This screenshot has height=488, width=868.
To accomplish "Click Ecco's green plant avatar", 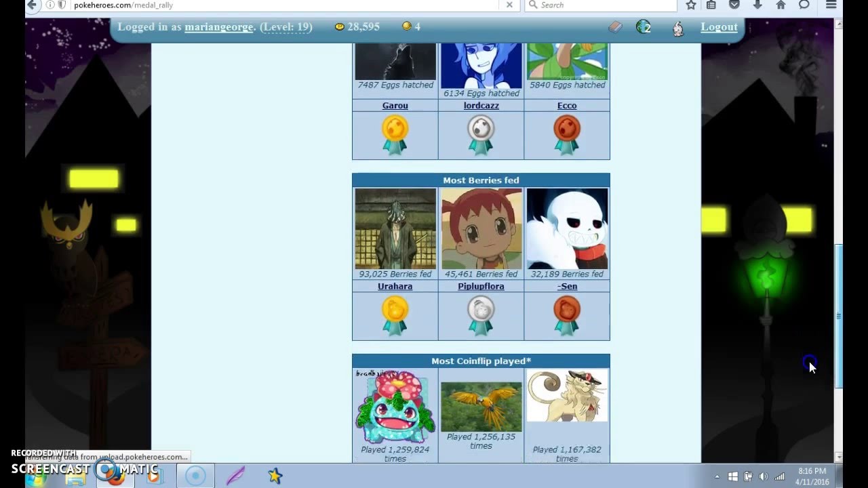I will 568,61.
